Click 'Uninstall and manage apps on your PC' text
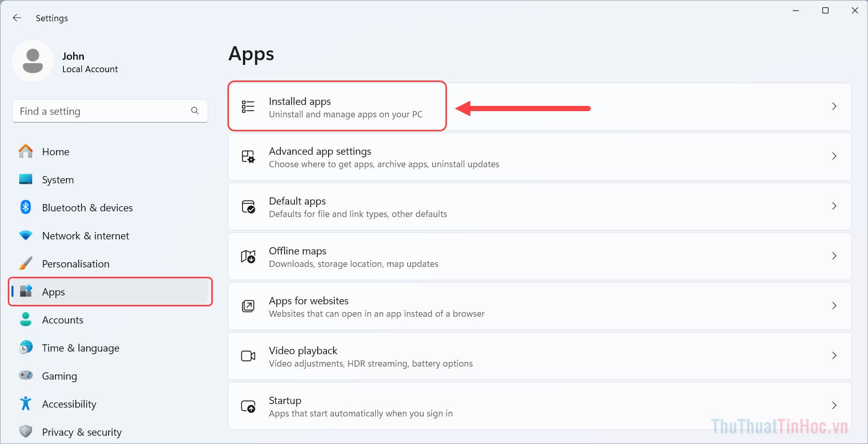This screenshot has height=444, width=868. pyautogui.click(x=346, y=114)
